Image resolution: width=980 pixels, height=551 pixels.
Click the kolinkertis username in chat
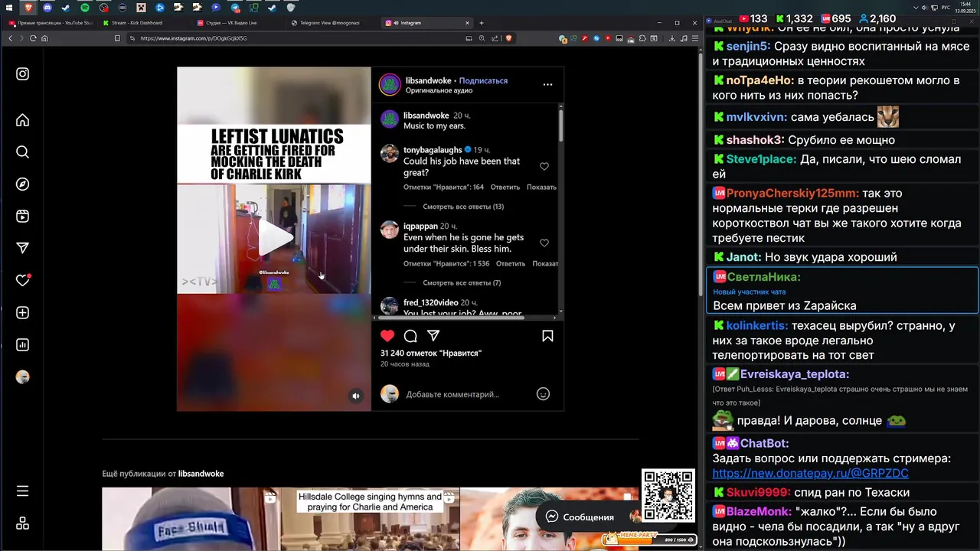pos(757,326)
